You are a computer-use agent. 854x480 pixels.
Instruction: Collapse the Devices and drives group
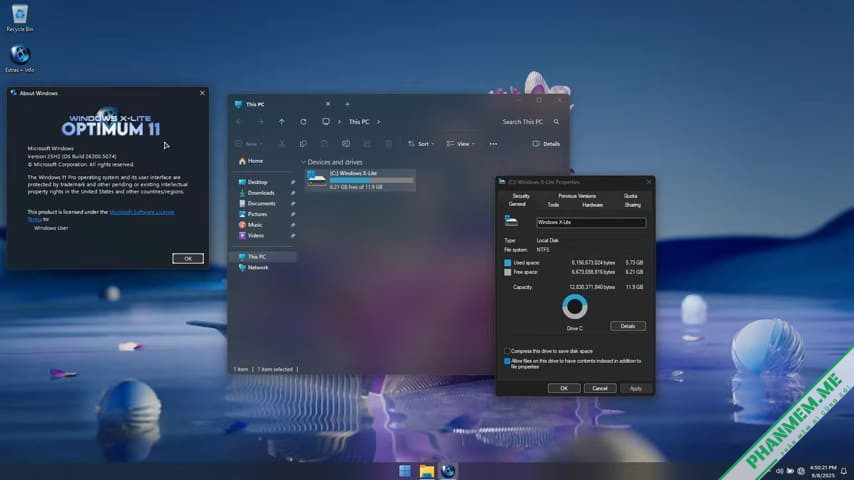(x=303, y=162)
